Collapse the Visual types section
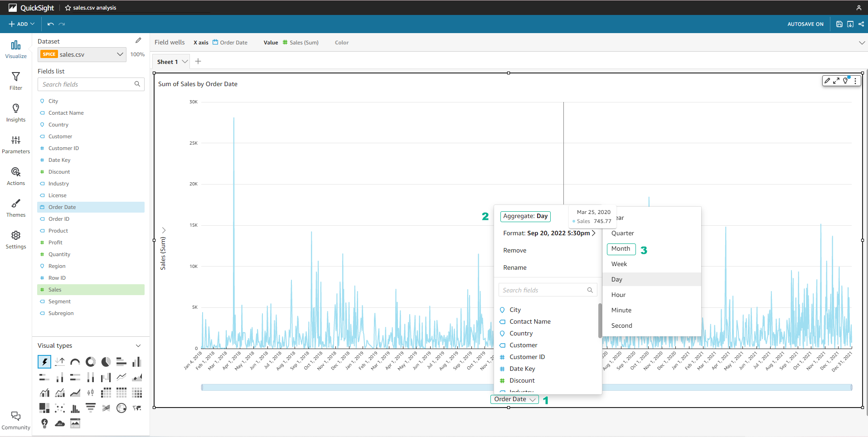This screenshot has width=868, height=437. point(138,346)
